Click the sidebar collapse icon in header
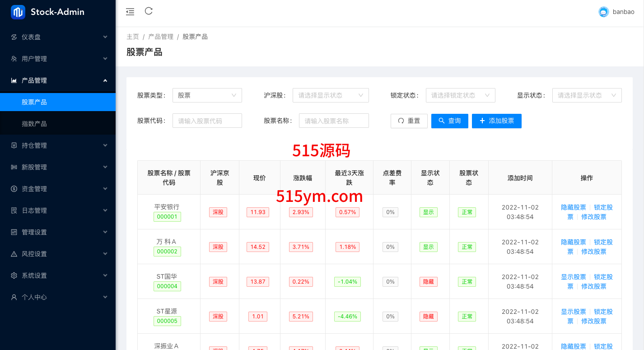The width and height of the screenshot is (644, 350). click(x=130, y=12)
